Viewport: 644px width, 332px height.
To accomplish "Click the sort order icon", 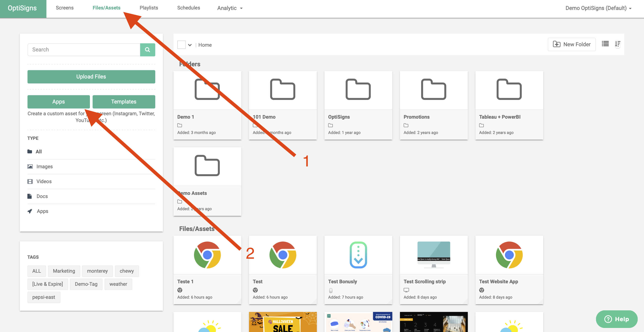I will pos(617,44).
